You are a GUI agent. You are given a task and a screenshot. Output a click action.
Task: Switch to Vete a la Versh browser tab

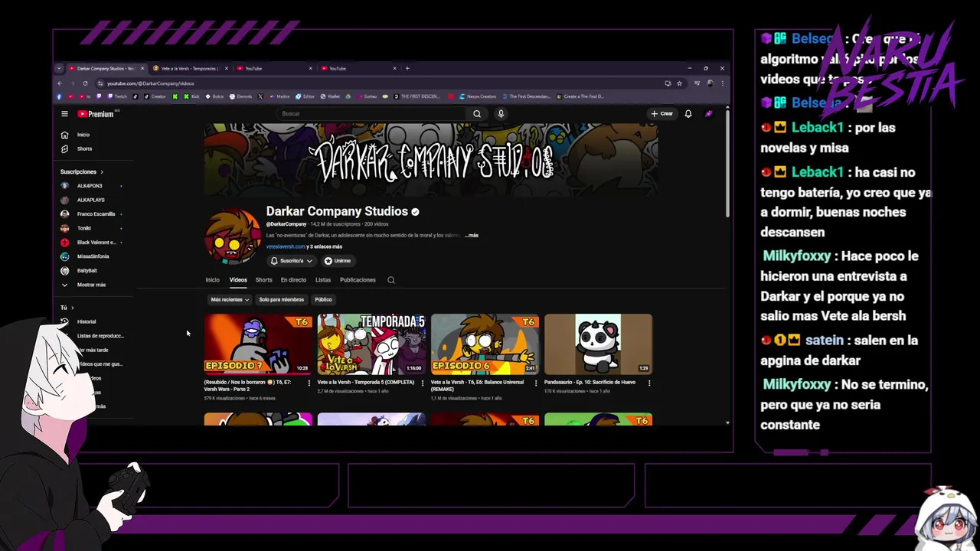pos(190,68)
